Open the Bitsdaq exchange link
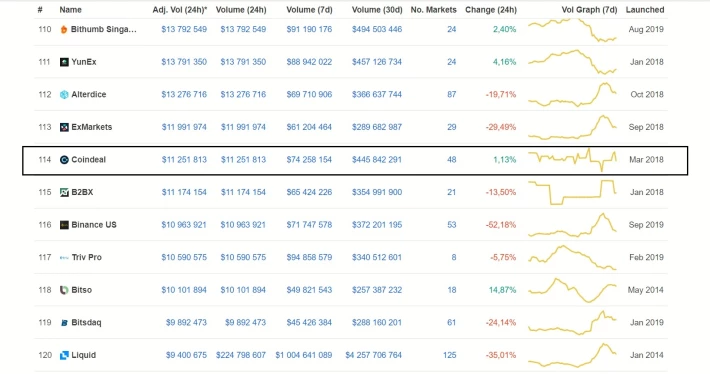 (86, 323)
